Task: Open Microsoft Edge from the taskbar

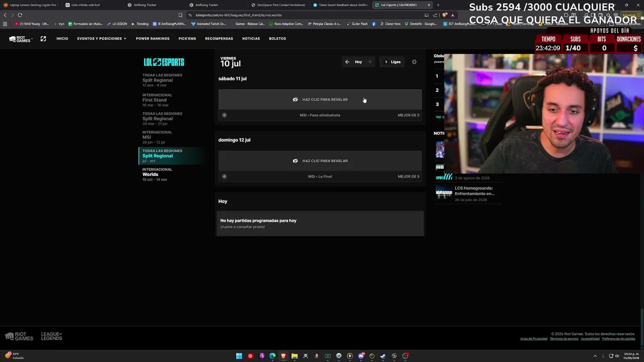Action: tap(272, 356)
